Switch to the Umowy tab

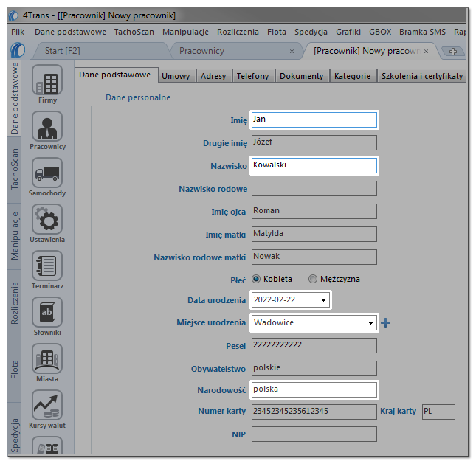pyautogui.click(x=176, y=76)
